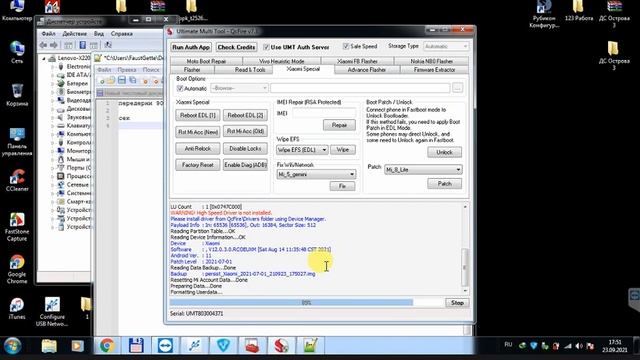This screenshot has height=360, width=640.
Task: Click Reboot EDL [1] button
Action: (x=198, y=116)
